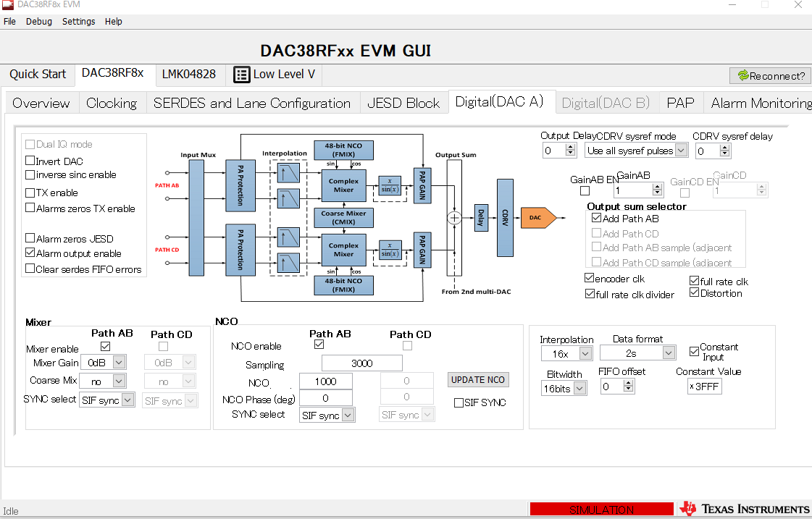Click the DAC38RF8x EVM window icon
812x519 pixels.
pos(8,4)
